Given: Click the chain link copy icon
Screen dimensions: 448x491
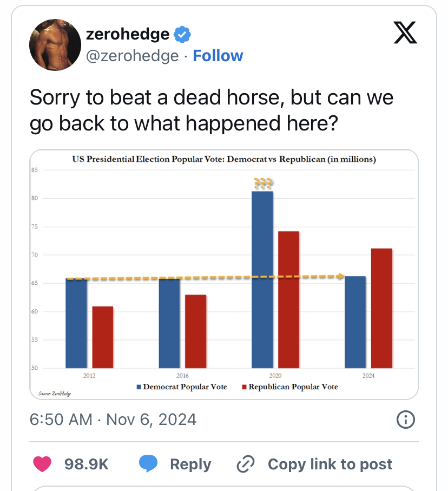Looking at the screenshot, I should [x=246, y=464].
